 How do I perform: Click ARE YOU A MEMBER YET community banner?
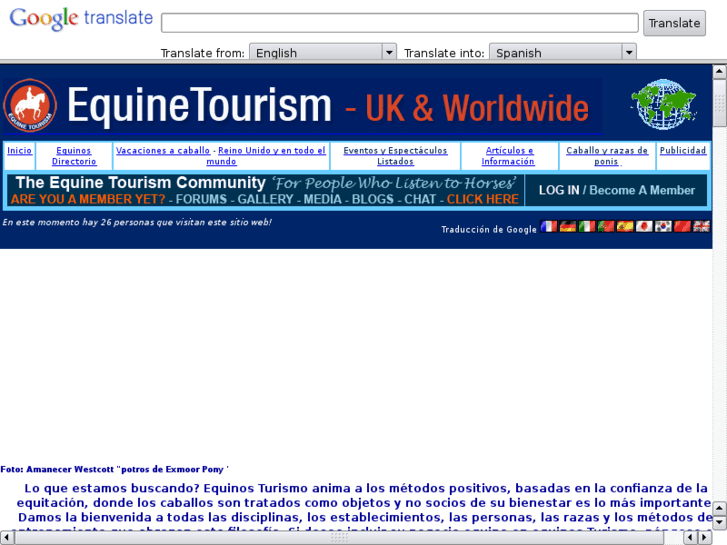click(265, 190)
